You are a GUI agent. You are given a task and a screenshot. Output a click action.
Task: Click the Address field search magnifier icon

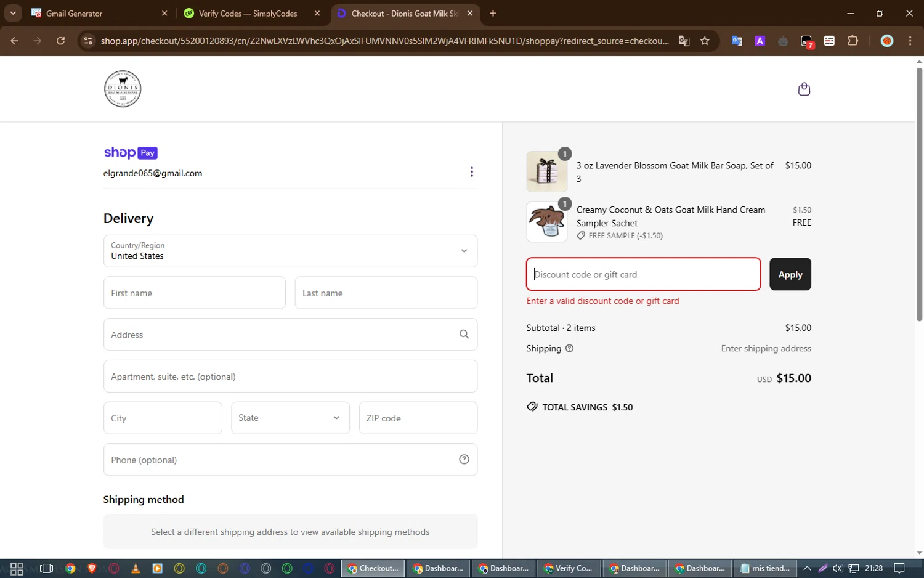tap(464, 334)
